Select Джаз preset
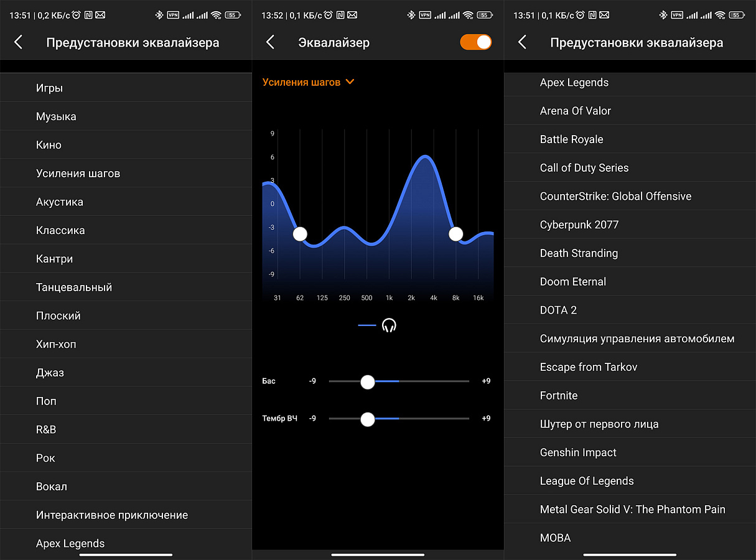The height and width of the screenshot is (560, 756). [x=126, y=373]
